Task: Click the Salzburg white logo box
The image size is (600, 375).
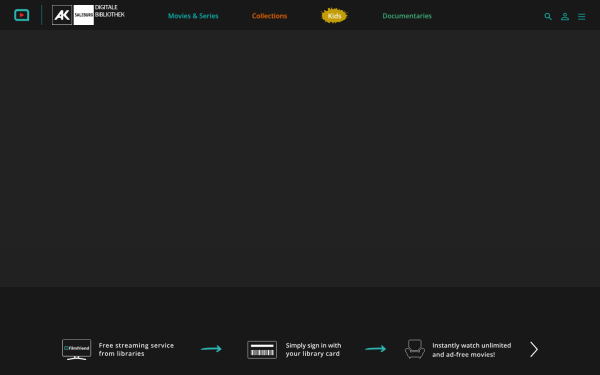Action: click(83, 15)
